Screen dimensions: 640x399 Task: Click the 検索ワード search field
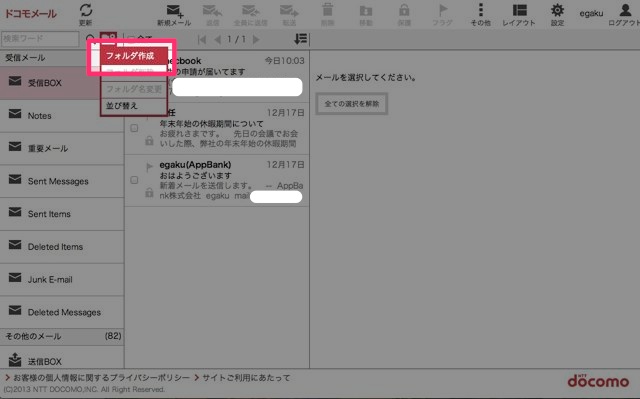[40, 39]
